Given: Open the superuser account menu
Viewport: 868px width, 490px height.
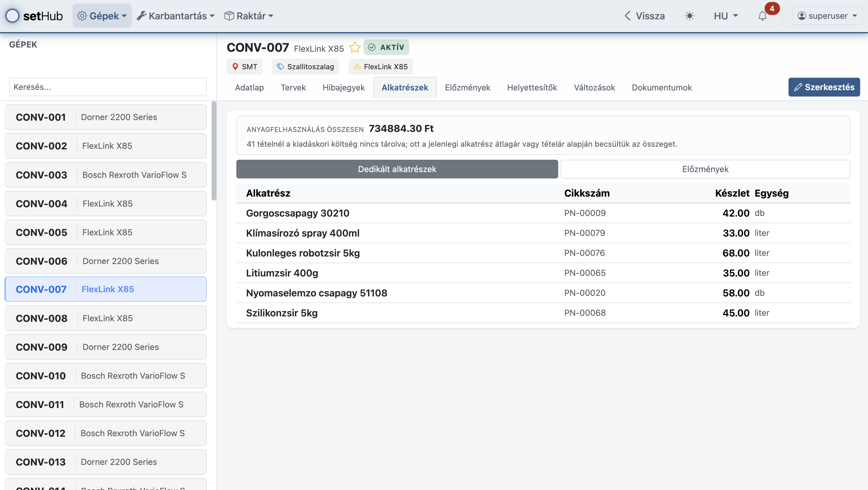Looking at the screenshot, I should pyautogui.click(x=827, y=16).
